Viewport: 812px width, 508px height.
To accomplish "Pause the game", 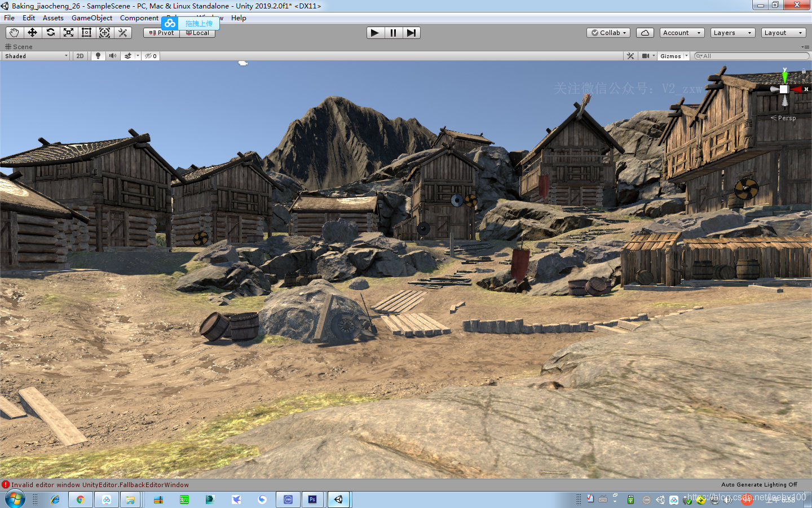I will coord(393,33).
